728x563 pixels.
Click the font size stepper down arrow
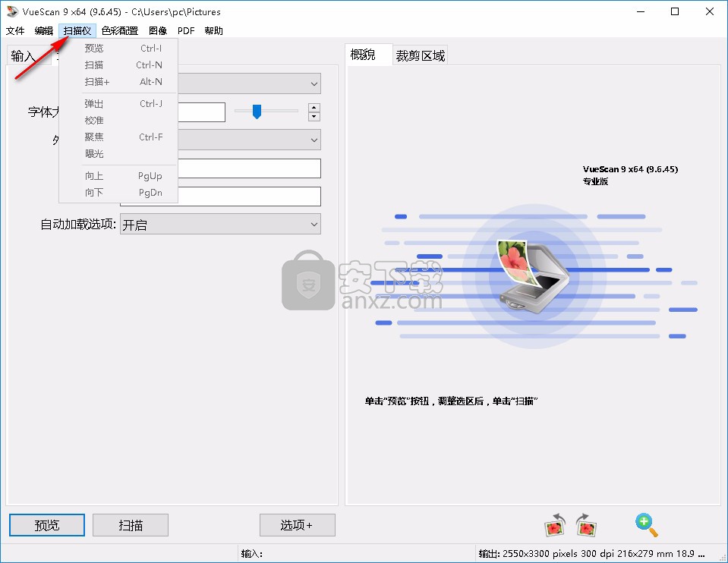314,117
